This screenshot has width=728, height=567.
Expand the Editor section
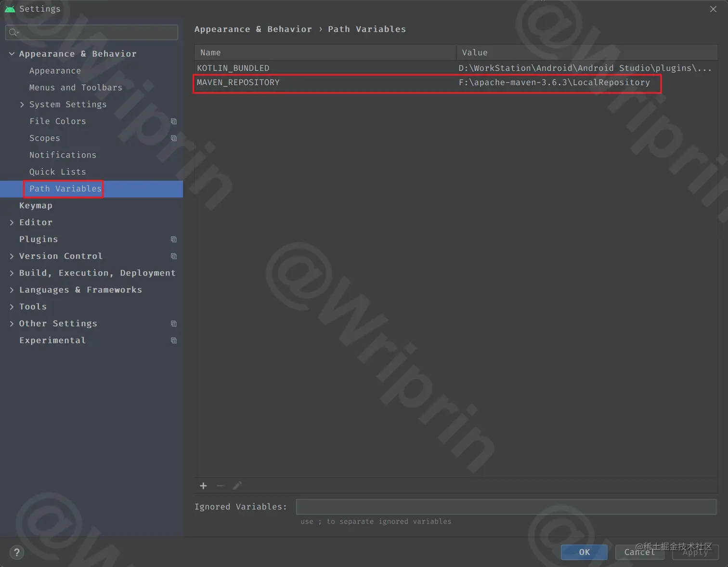tap(12, 222)
